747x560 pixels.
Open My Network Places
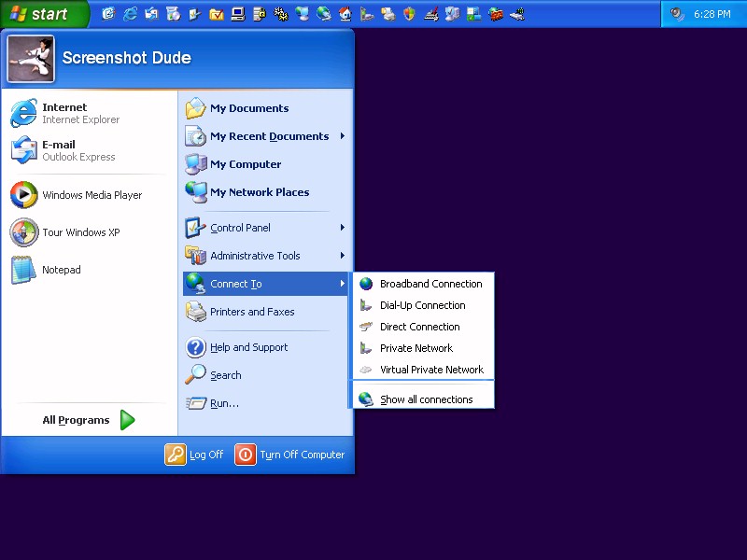pos(259,192)
